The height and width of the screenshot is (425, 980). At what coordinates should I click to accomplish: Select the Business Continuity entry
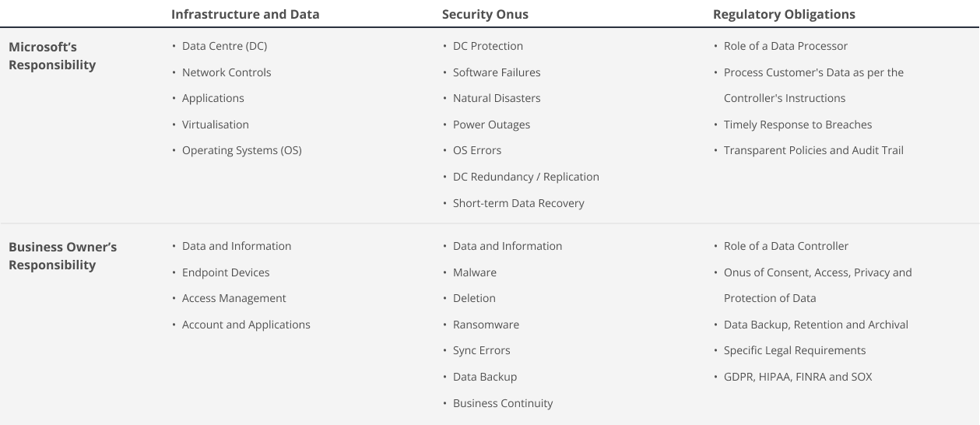click(503, 403)
